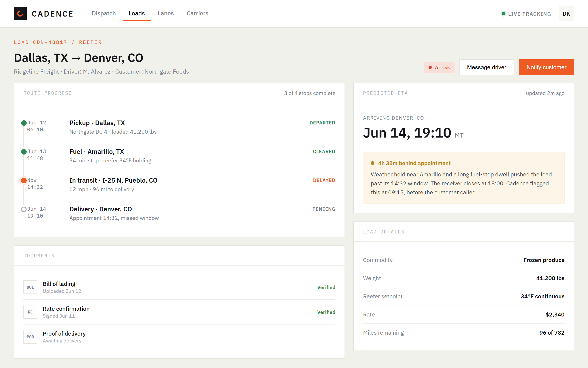Select the Loads tab
This screenshot has width=588, height=368.
pyautogui.click(x=137, y=13)
